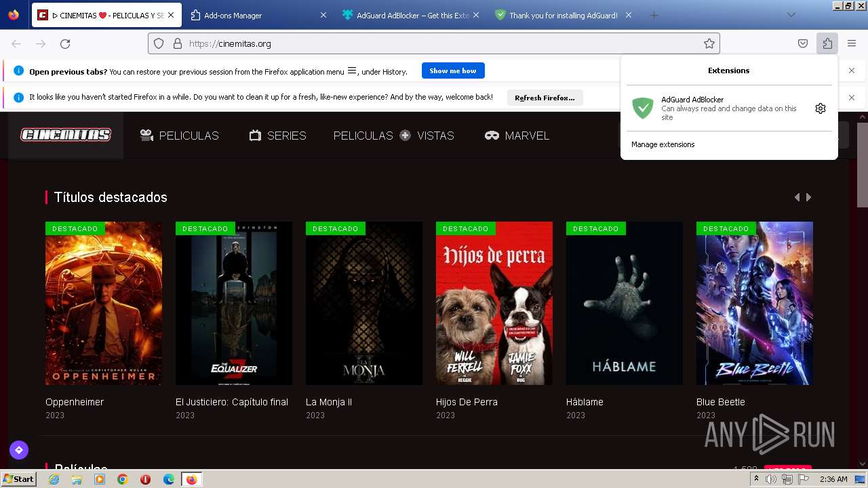The image size is (868, 488).
Task: Switch to Thank you for installing AdGuard tab
Action: pyautogui.click(x=563, y=15)
